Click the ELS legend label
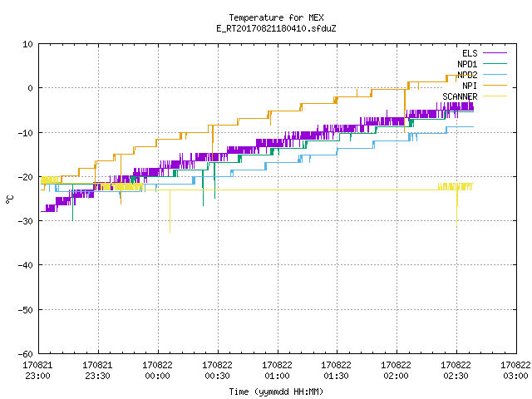 470,53
